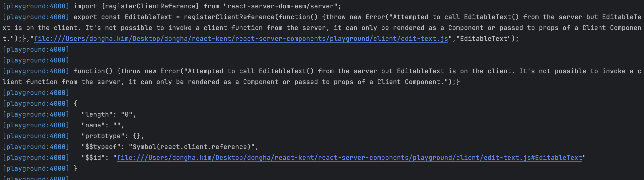
Task: Click the word registerClientReference in export line
Action: click(x=229, y=17)
